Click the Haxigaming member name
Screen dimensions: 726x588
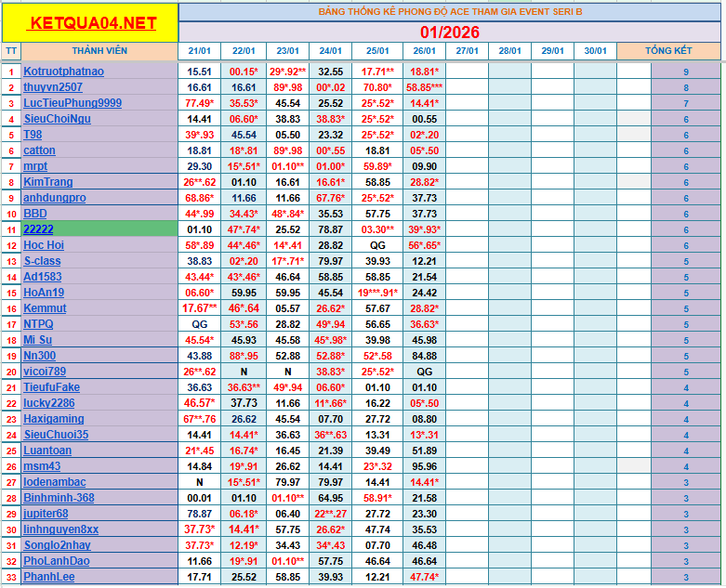click(x=54, y=419)
